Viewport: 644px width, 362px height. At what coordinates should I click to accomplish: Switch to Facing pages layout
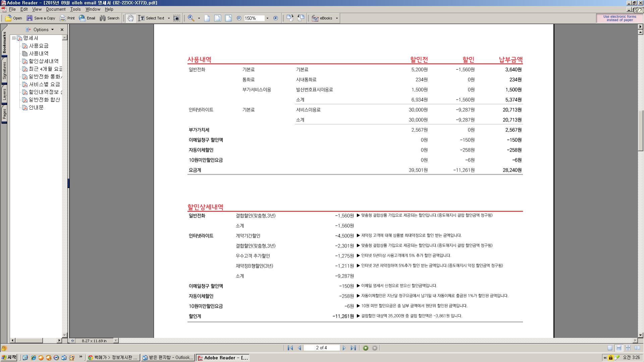(637, 348)
